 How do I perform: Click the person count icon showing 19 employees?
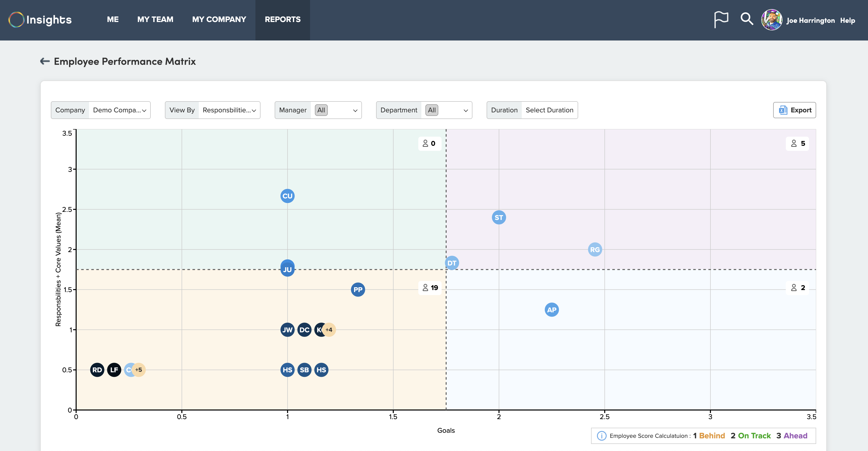point(425,288)
